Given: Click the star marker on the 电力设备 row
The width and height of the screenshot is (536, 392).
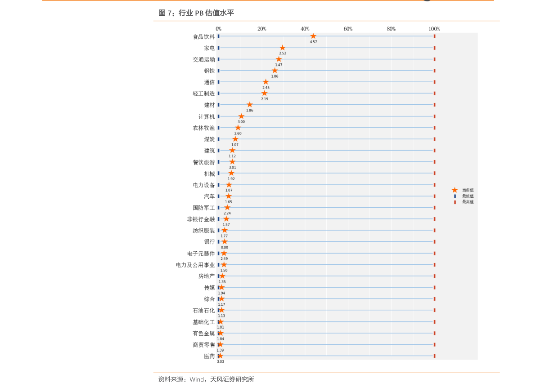Looking at the screenshot, I should [x=229, y=185].
